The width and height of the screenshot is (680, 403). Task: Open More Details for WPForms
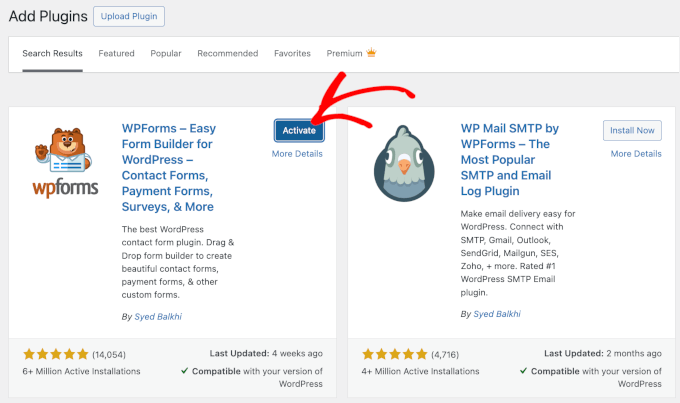(297, 154)
